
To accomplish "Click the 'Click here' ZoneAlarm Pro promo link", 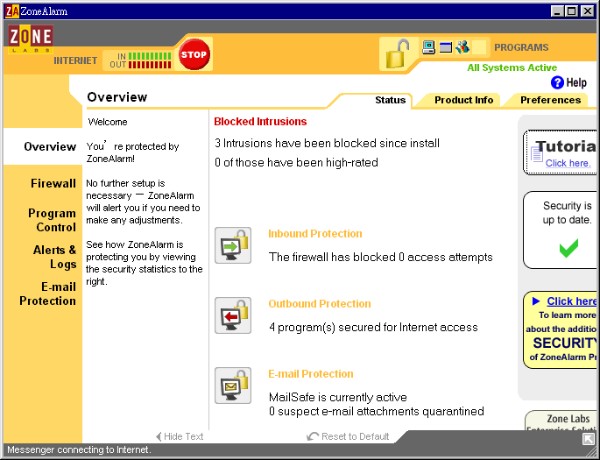I will 572,301.
